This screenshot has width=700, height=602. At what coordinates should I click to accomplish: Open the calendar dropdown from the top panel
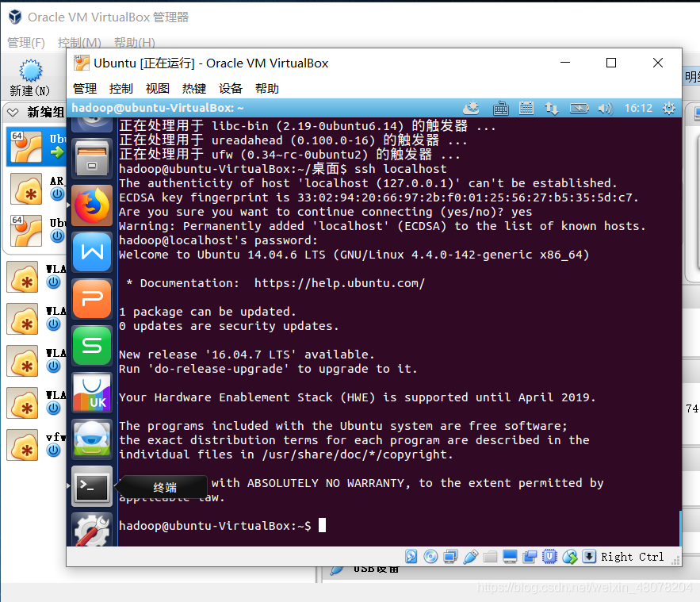[526, 108]
